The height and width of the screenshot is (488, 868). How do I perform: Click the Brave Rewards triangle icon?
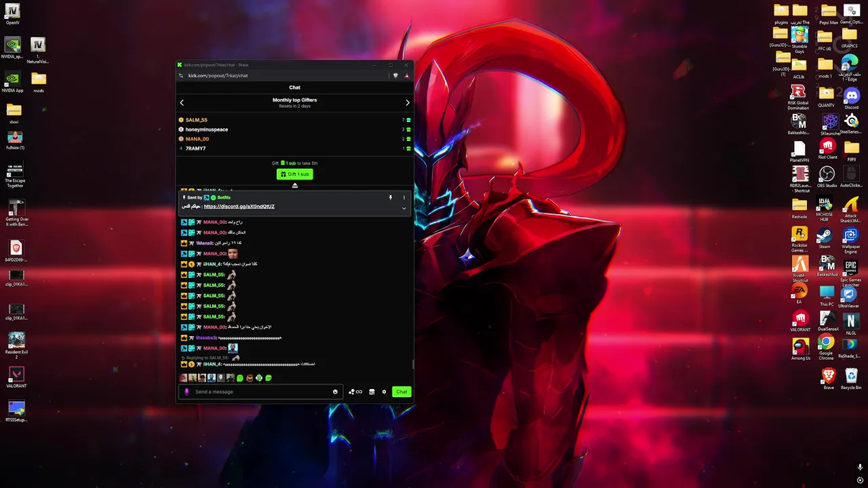click(x=407, y=75)
